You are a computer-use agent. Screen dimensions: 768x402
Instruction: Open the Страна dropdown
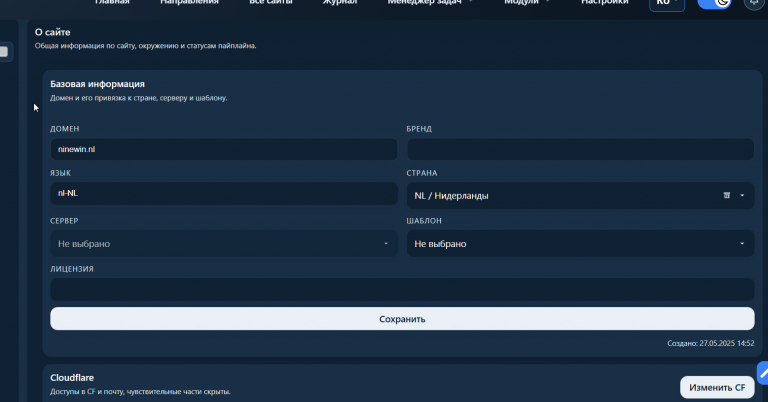pyautogui.click(x=580, y=195)
